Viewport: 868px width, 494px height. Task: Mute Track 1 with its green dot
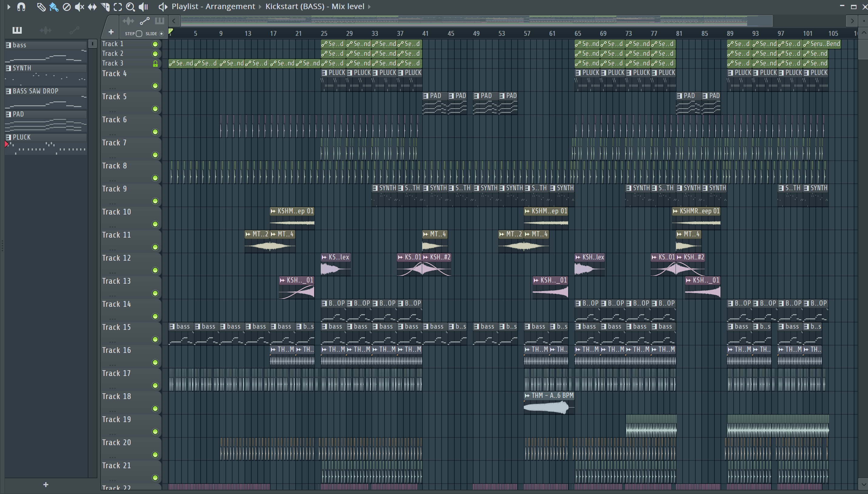click(155, 44)
